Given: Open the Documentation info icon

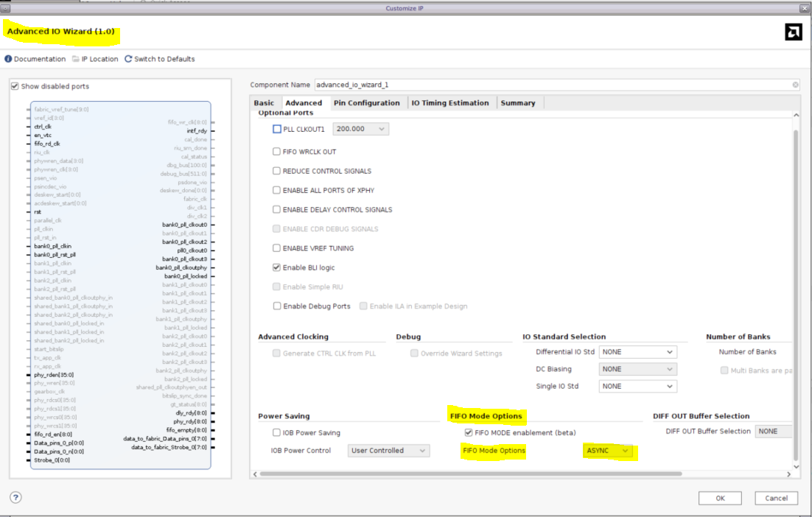Looking at the screenshot, I should click(7, 59).
